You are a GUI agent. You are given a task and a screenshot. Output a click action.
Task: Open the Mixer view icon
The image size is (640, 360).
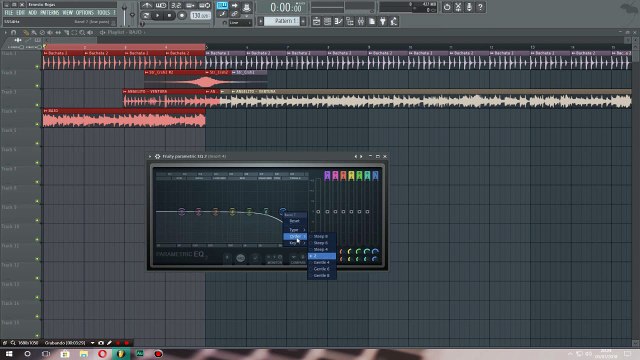[x=361, y=21]
